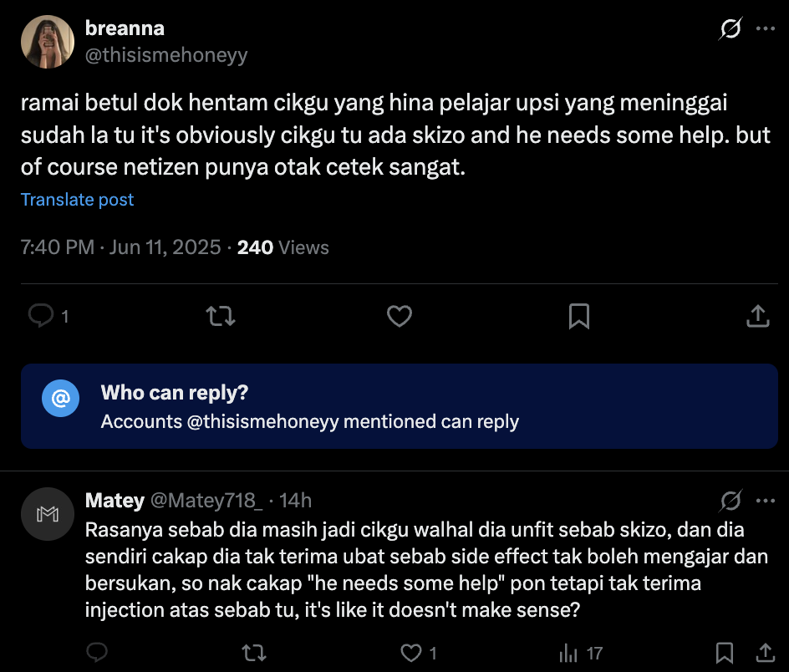Screen dimensions: 789x672
Task: Open breanna's profile picture
Action: pos(48,42)
